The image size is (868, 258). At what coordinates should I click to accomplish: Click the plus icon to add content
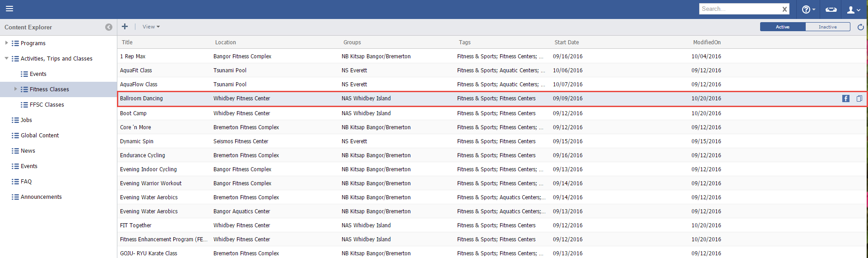coord(125,27)
